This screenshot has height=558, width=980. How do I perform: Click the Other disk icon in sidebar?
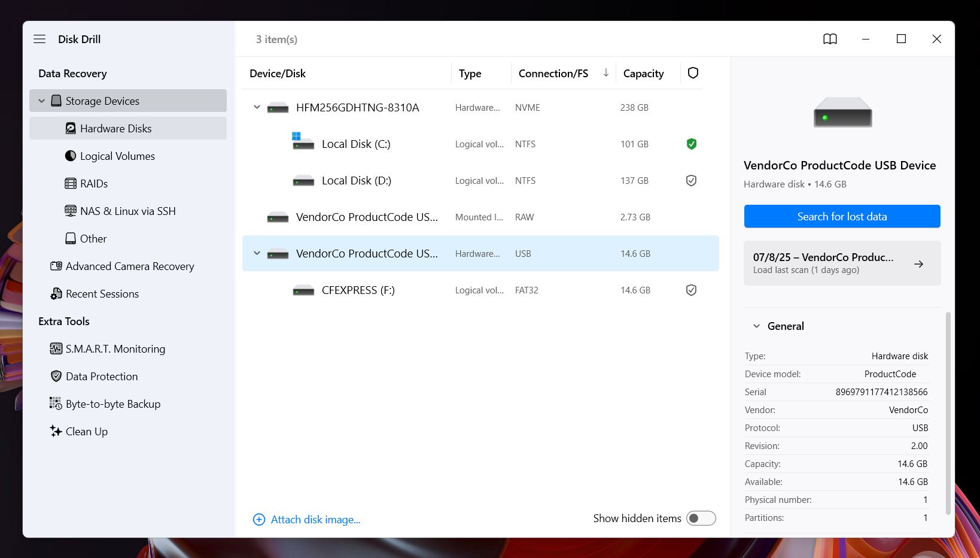pos(71,238)
